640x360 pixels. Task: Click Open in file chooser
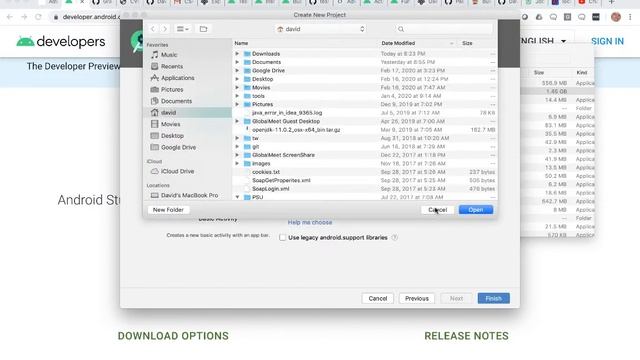pos(476,210)
